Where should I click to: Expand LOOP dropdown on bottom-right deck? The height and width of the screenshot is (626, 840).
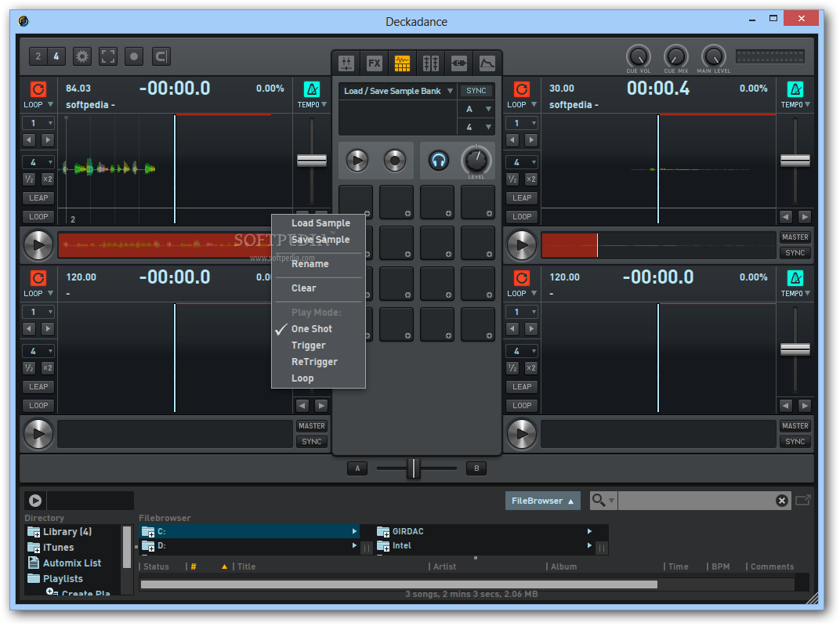point(522,294)
